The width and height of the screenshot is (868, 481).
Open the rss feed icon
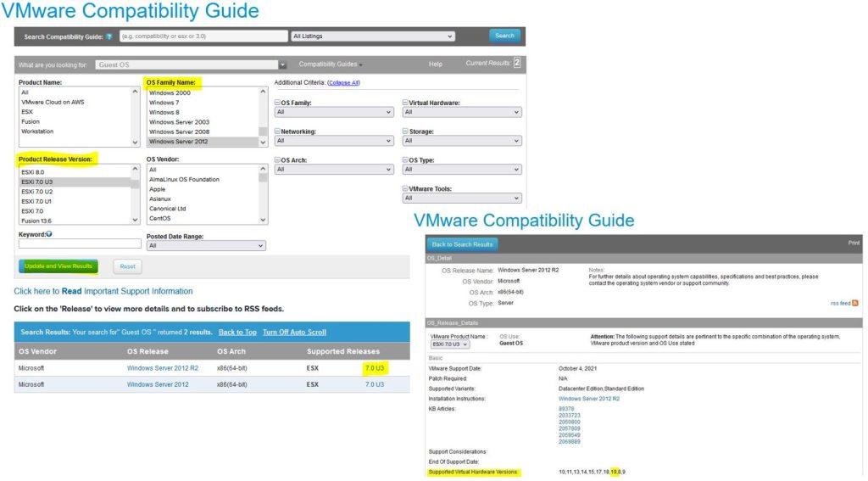click(854, 303)
